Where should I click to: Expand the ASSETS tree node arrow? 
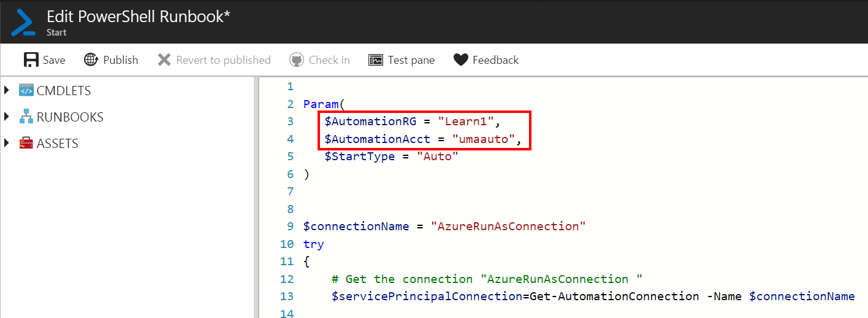click(7, 143)
